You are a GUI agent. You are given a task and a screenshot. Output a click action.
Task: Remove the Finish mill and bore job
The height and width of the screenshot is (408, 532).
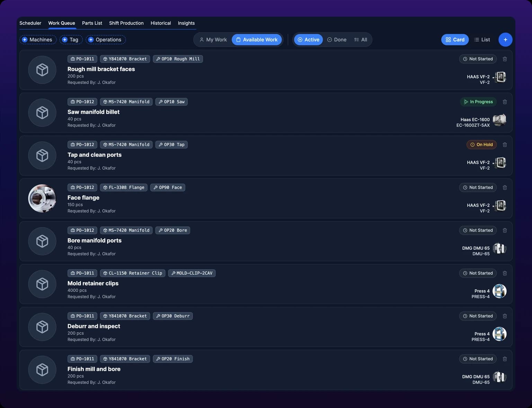[x=505, y=359]
